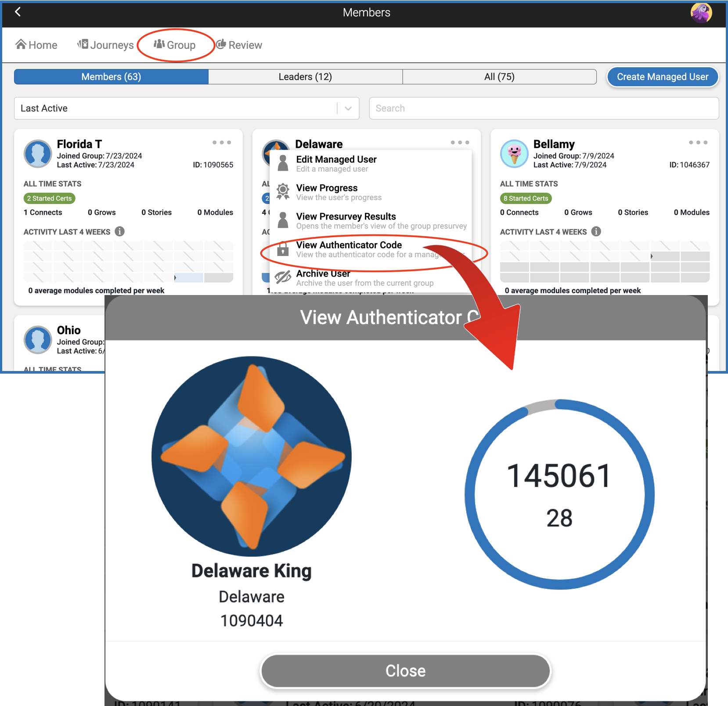Image resolution: width=728 pixels, height=706 pixels.
Task: Go to the Home navigation item
Action: [36, 45]
